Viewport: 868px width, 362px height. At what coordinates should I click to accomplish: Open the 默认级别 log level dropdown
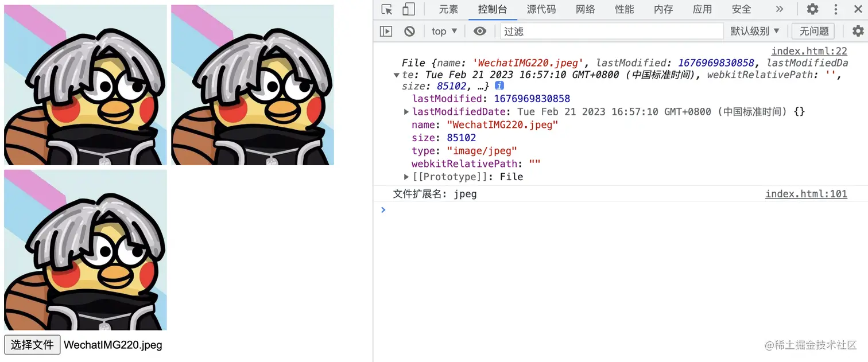[x=755, y=31]
